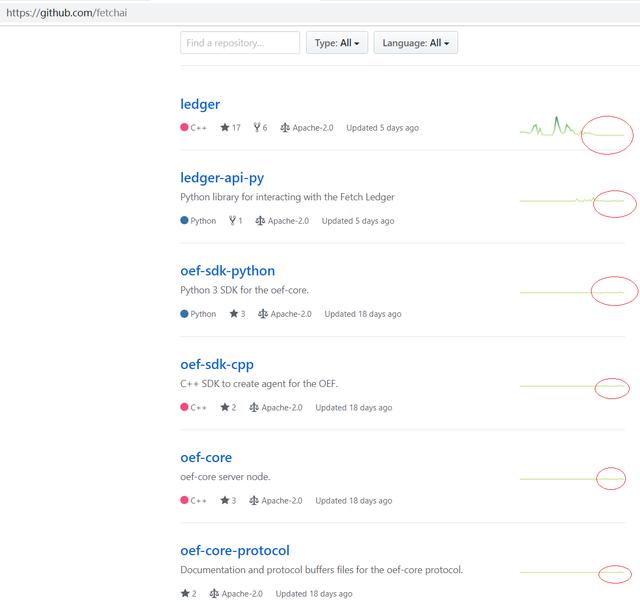This screenshot has height=602, width=640.
Task: Click Apache-2.0 license text for ledger
Action: (313, 128)
